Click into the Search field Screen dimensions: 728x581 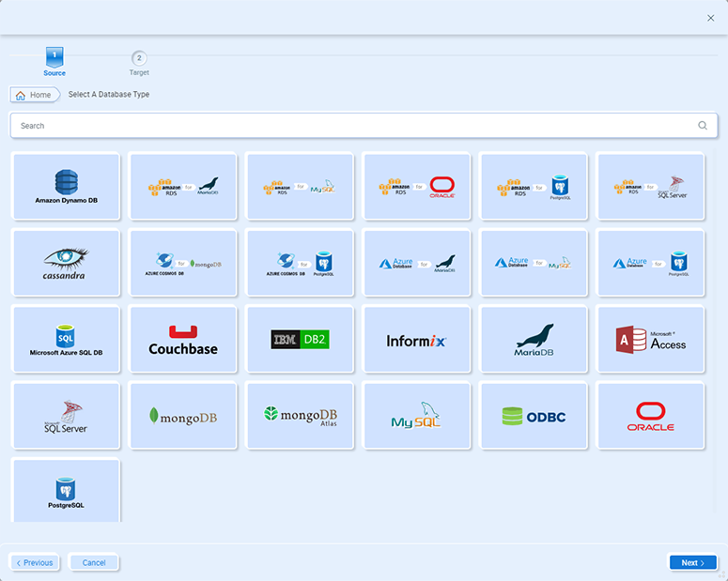(x=364, y=125)
